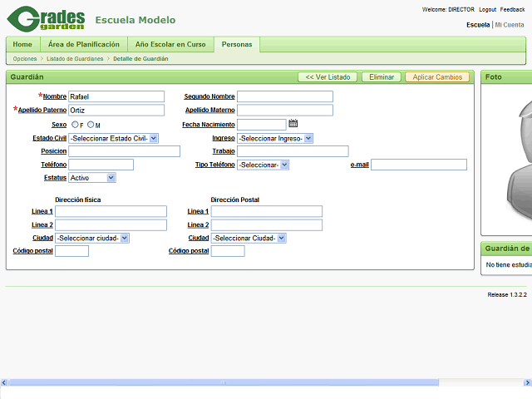
Task: Choose a city in the physical address dropdown
Action: coord(92,238)
